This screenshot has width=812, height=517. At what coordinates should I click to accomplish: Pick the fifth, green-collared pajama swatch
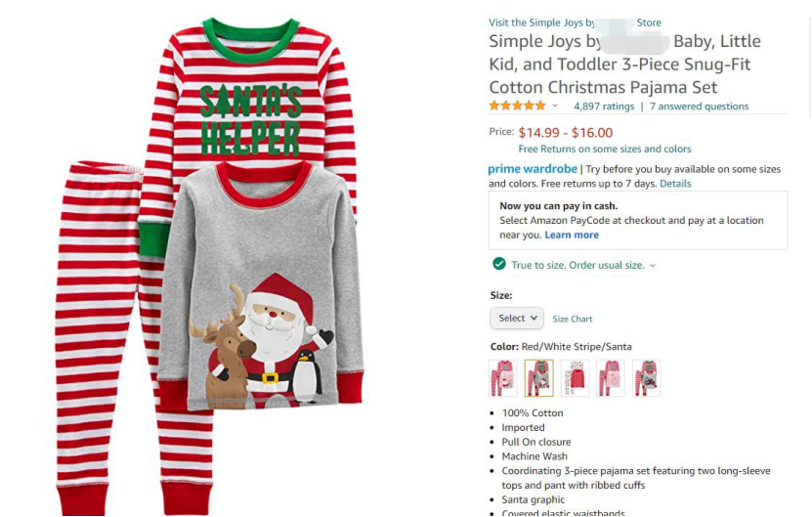[646, 377]
